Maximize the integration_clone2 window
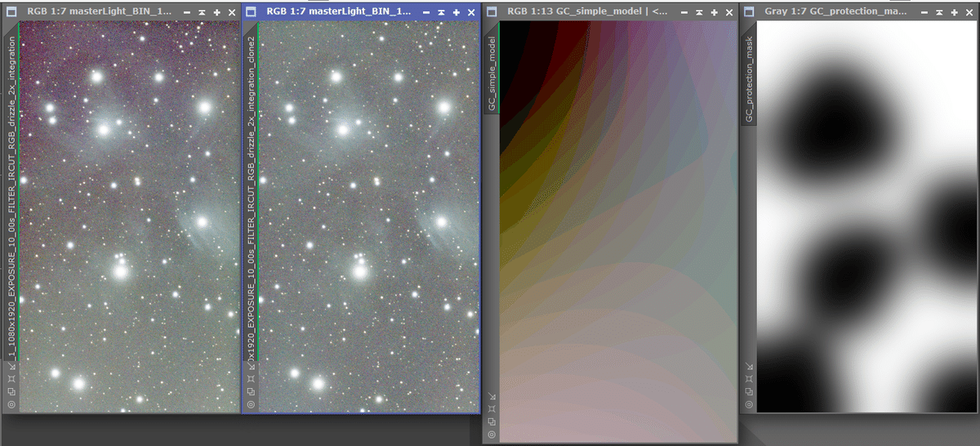 455,12
